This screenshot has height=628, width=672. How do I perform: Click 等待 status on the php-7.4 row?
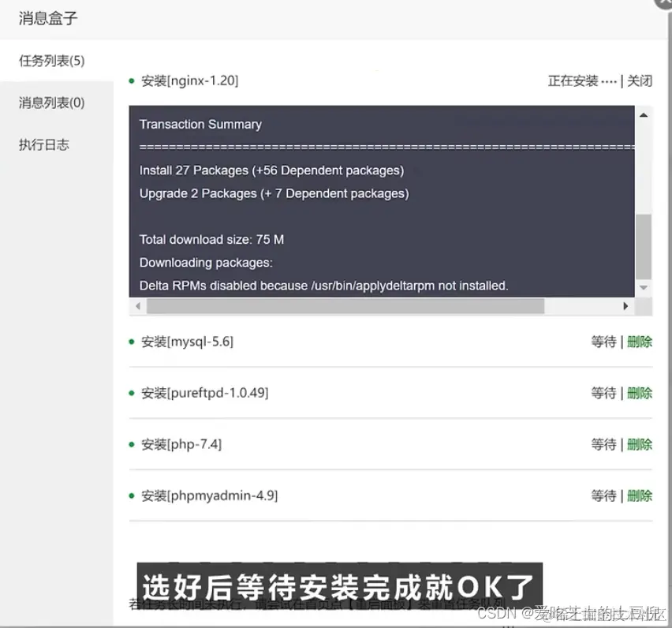[x=604, y=444]
